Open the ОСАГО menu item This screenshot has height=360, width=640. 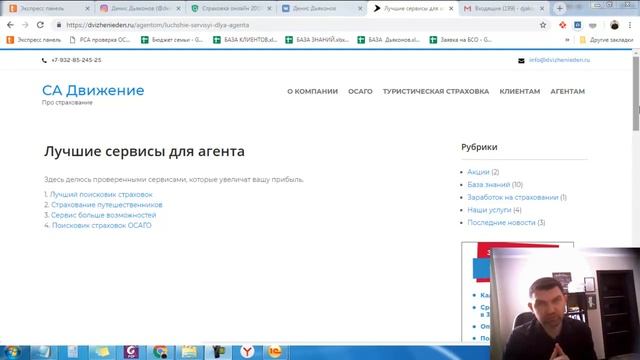(x=360, y=91)
